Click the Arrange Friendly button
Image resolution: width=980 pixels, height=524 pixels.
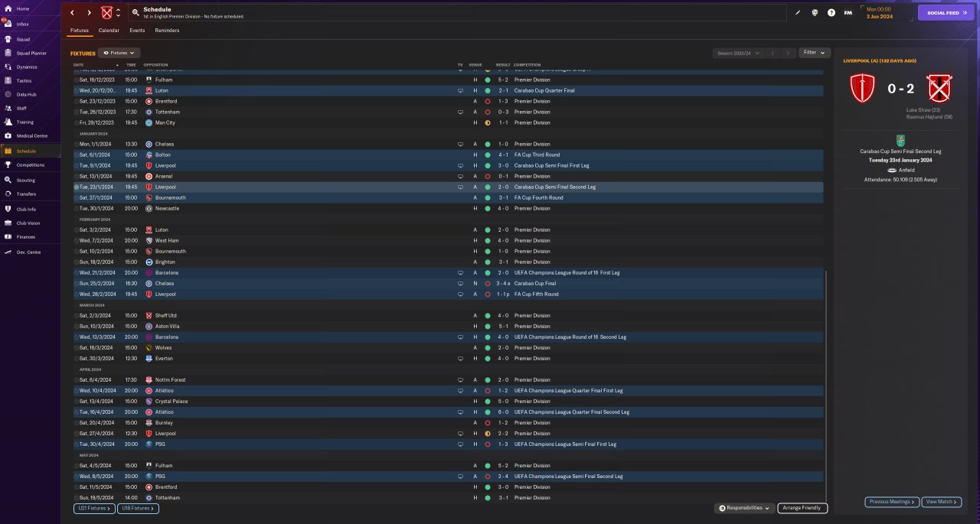pos(802,508)
